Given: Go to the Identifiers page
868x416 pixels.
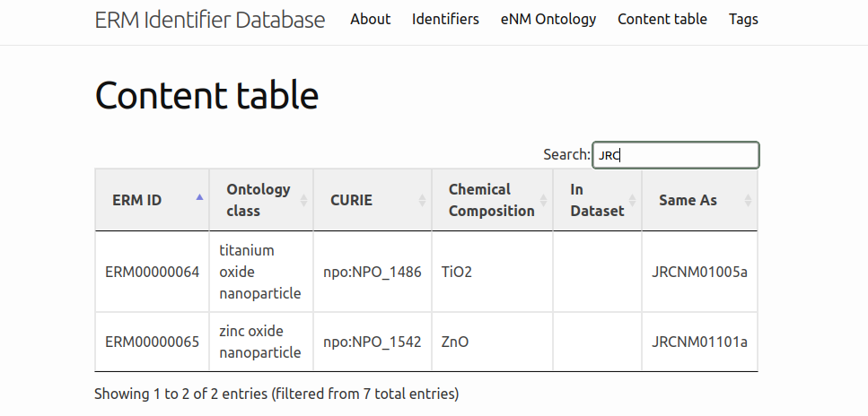Looking at the screenshot, I should (x=445, y=19).
